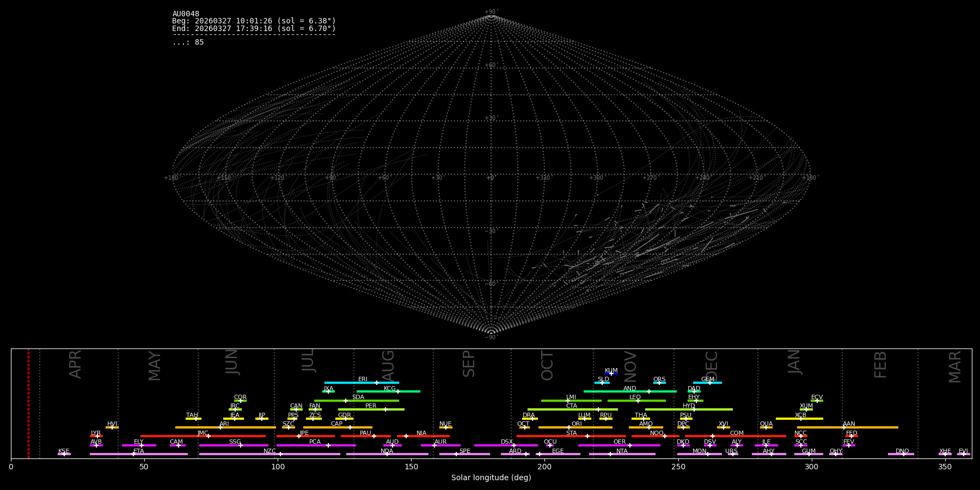Click the QUA shower label

tap(766, 424)
